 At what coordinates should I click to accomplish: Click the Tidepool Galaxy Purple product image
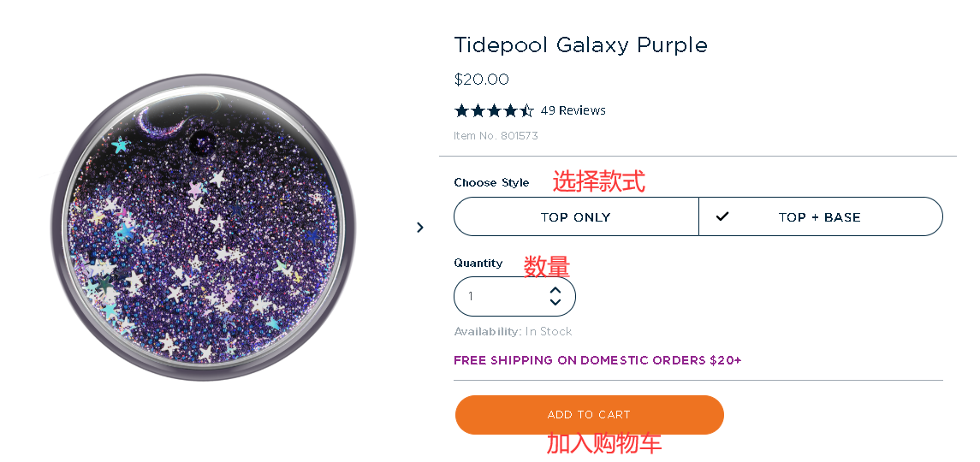click(x=204, y=228)
